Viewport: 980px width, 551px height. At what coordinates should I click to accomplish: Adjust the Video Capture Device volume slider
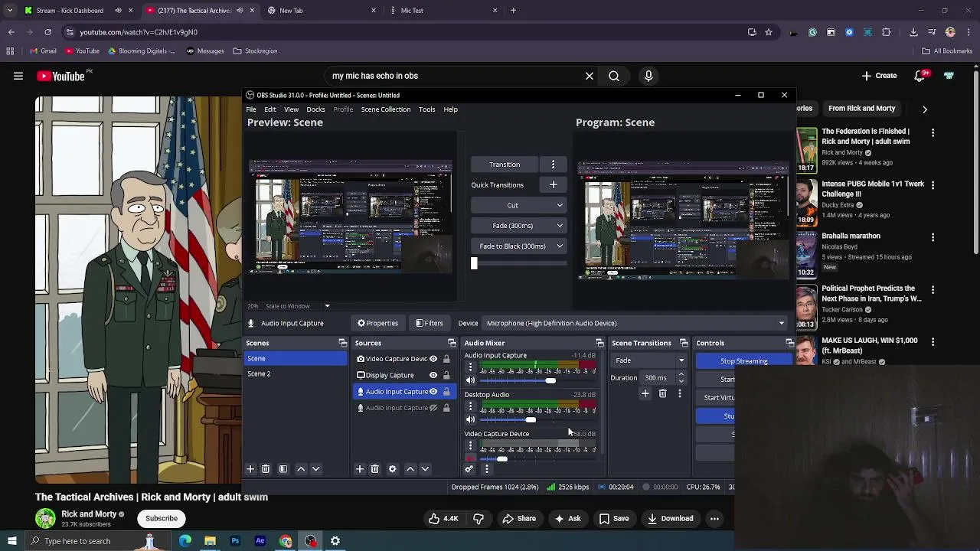point(502,459)
